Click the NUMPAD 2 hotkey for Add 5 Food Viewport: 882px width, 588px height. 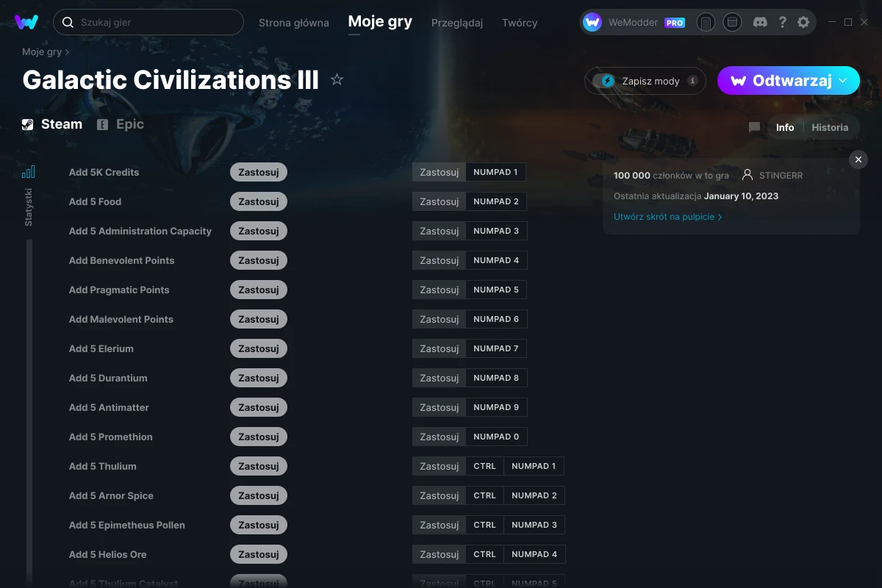point(496,201)
